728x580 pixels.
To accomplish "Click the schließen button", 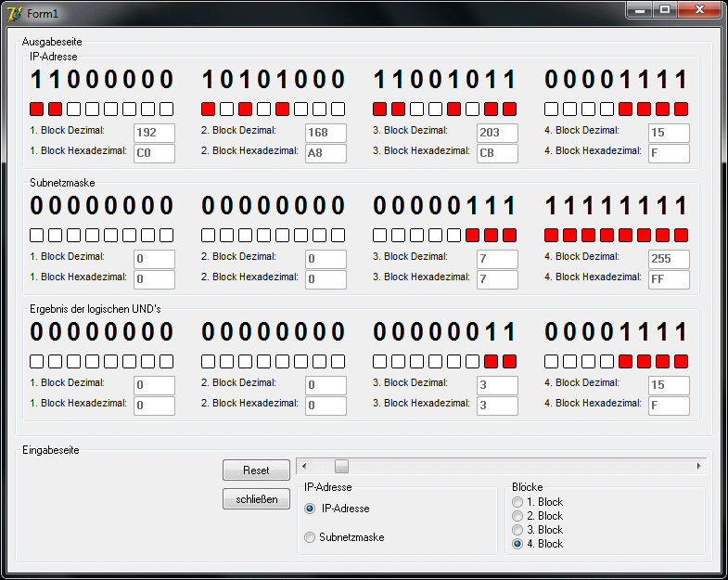I will pyautogui.click(x=256, y=499).
